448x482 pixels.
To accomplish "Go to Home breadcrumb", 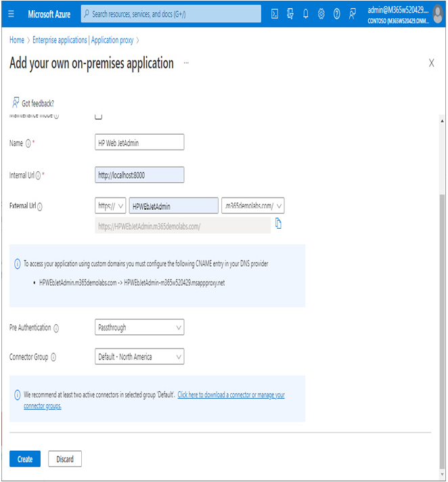I will pyautogui.click(x=17, y=40).
